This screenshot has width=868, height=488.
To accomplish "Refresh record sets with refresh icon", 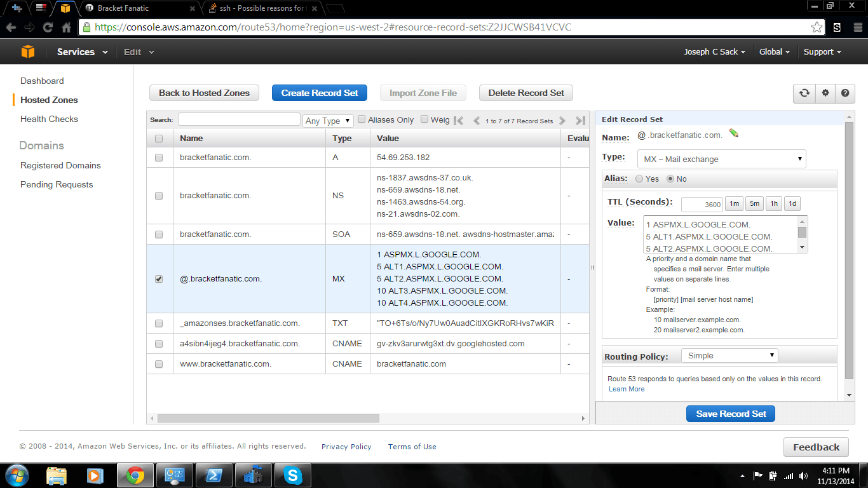I will point(804,93).
